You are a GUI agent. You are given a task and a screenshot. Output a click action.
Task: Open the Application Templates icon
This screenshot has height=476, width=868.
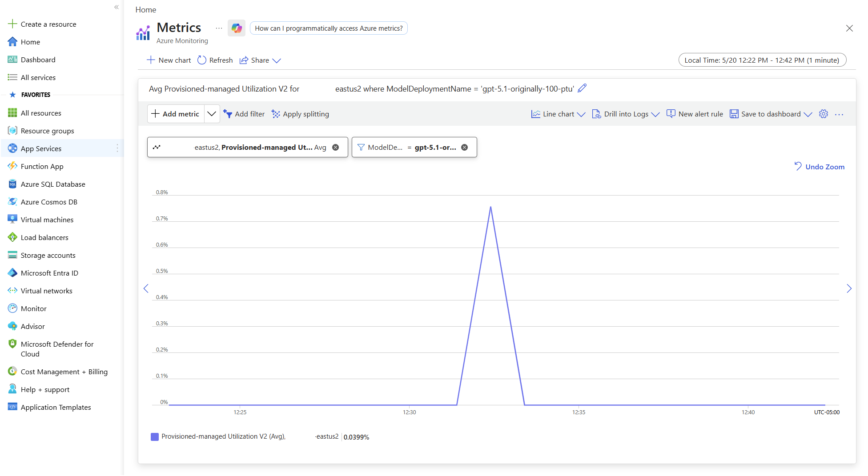click(12, 407)
